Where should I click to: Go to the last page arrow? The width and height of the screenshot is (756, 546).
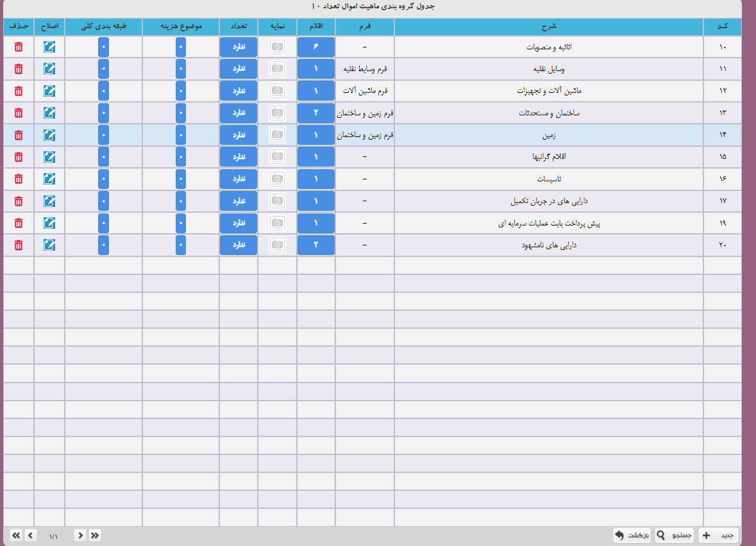pos(16,535)
